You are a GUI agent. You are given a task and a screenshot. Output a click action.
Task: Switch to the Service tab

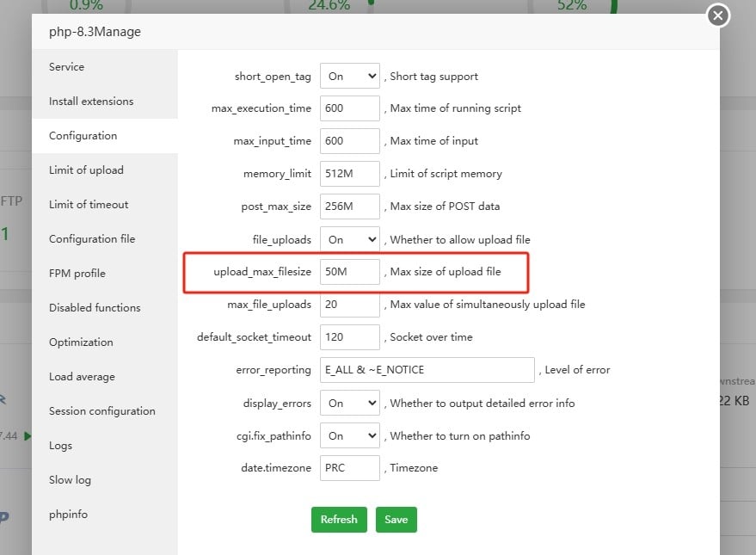point(67,67)
